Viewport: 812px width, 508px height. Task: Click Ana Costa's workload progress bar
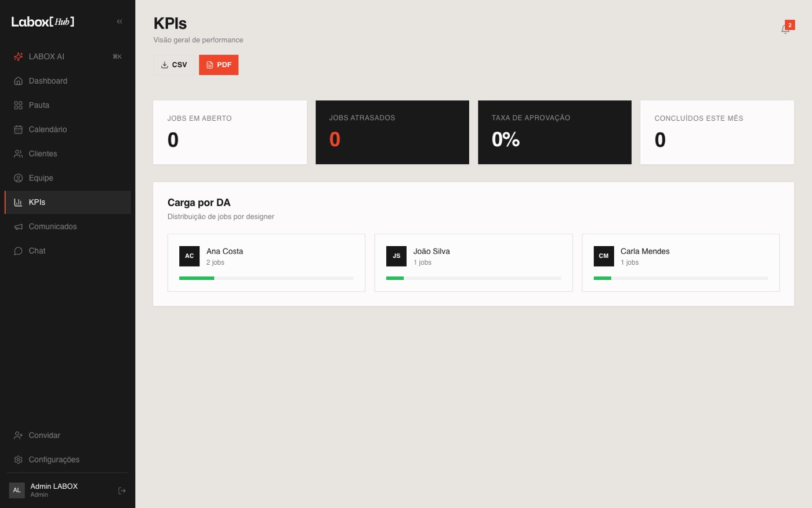[x=266, y=278]
